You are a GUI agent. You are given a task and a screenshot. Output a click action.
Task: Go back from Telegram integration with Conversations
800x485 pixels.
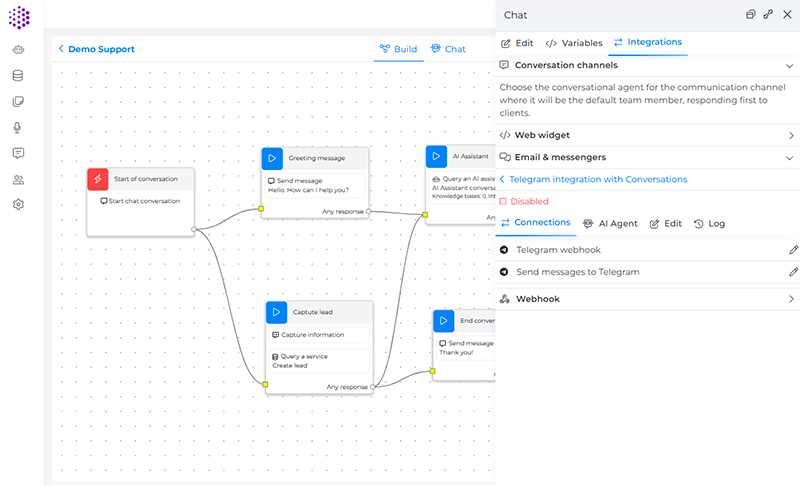tap(502, 179)
